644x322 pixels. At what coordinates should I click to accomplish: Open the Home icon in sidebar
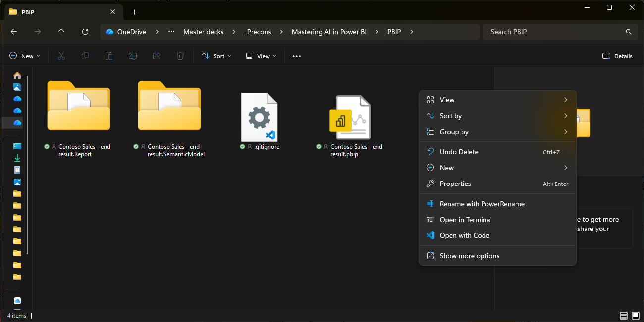(17, 76)
